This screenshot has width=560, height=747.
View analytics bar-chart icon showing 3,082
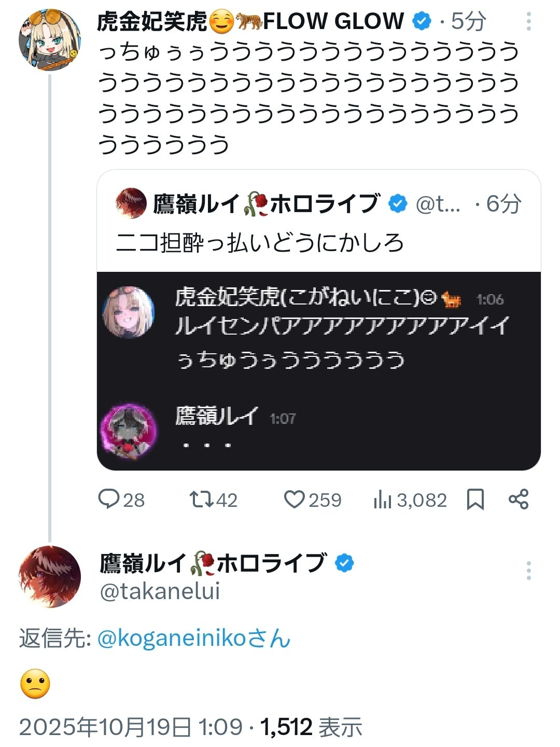pos(383,500)
